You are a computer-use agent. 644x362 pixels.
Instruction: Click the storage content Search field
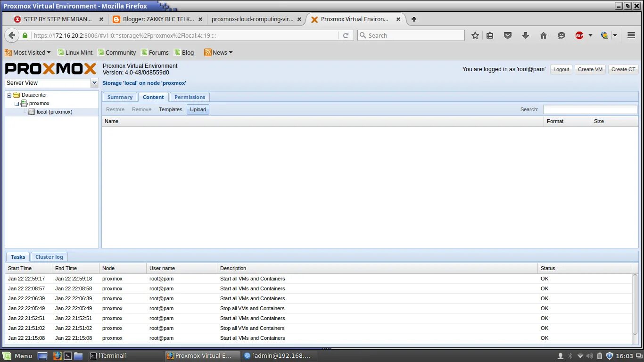coord(590,109)
